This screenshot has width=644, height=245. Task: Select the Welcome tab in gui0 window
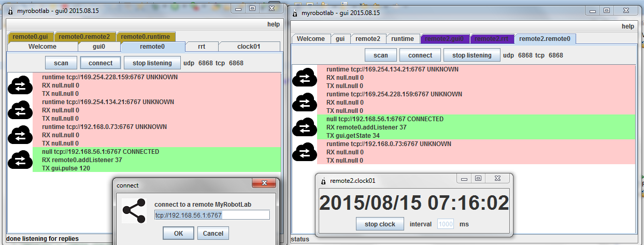point(42,47)
